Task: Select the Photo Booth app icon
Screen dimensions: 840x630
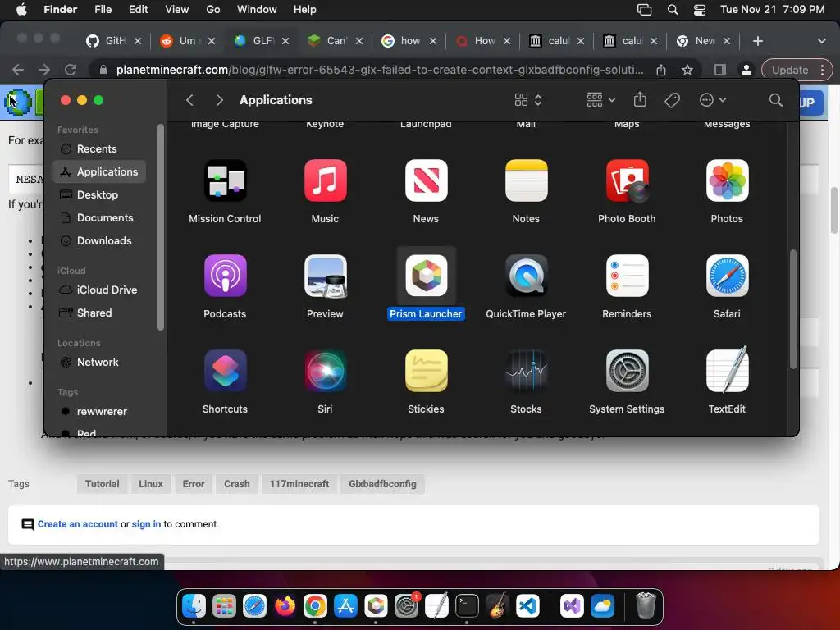Action: pos(627,180)
